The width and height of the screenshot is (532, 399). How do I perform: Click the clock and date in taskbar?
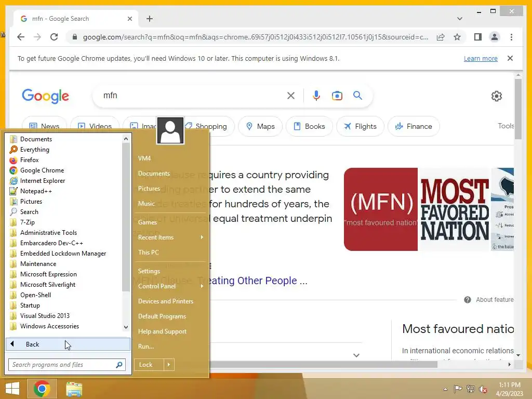509,389
